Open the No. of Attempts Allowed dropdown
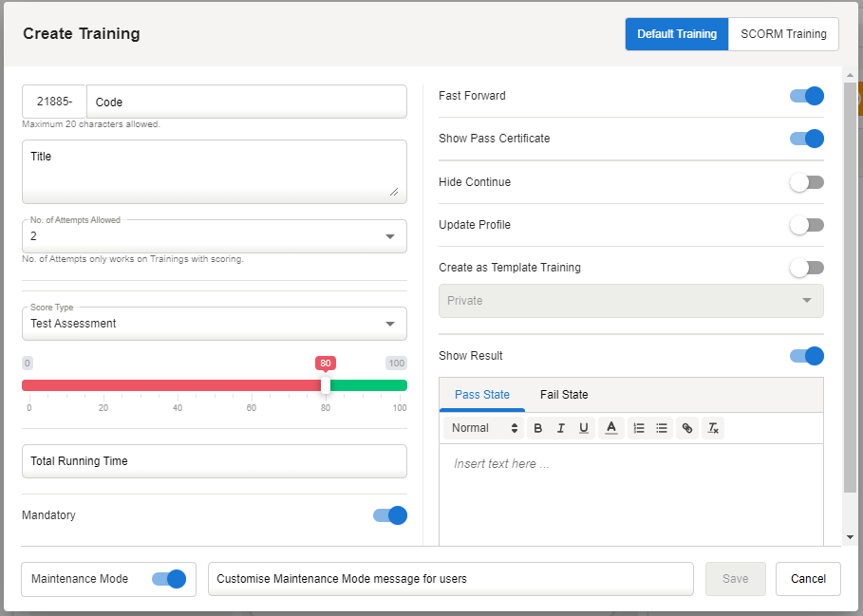This screenshot has width=863, height=616. (214, 236)
